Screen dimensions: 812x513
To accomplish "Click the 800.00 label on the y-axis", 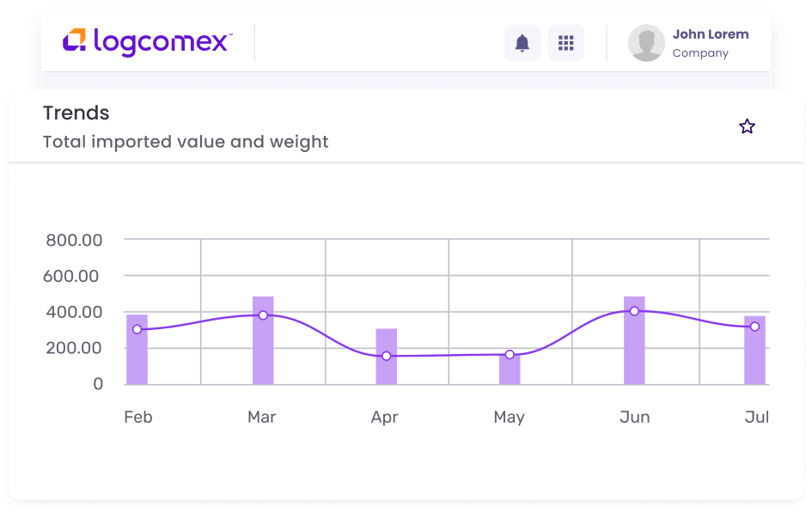I will coord(74,241).
